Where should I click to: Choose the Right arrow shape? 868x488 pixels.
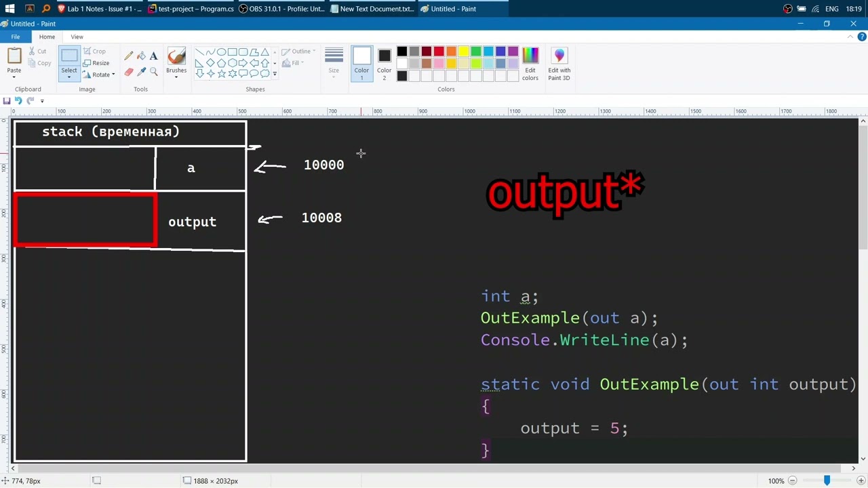pos(243,63)
